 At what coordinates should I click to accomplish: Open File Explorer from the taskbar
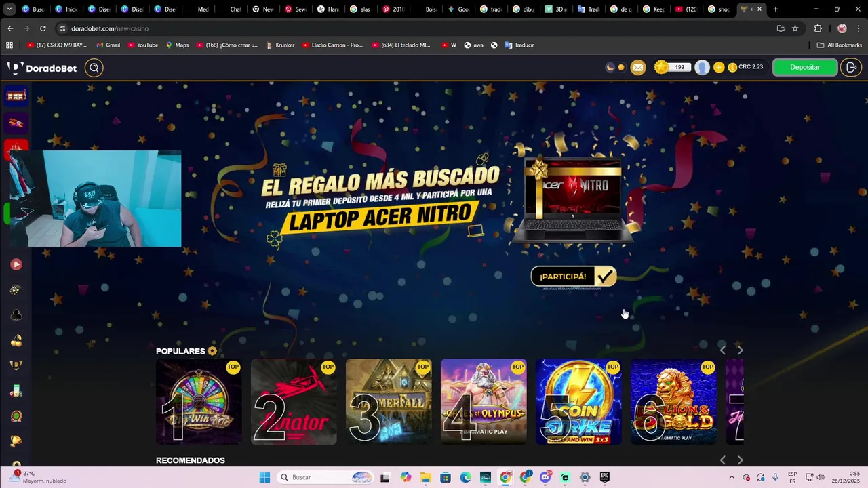[425, 477]
